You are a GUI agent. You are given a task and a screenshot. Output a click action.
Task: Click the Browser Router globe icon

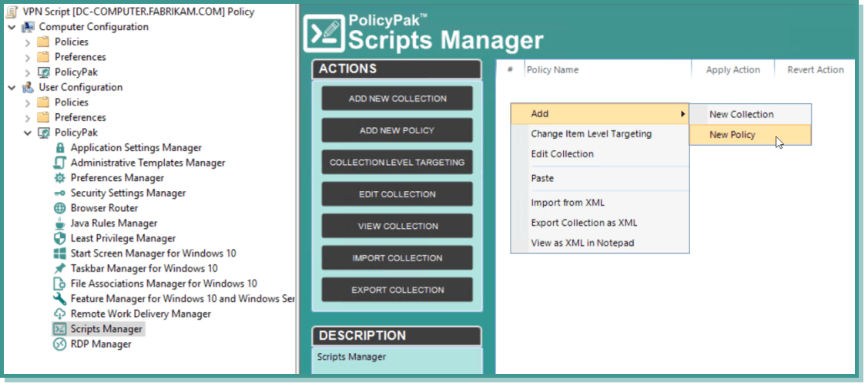(60, 208)
